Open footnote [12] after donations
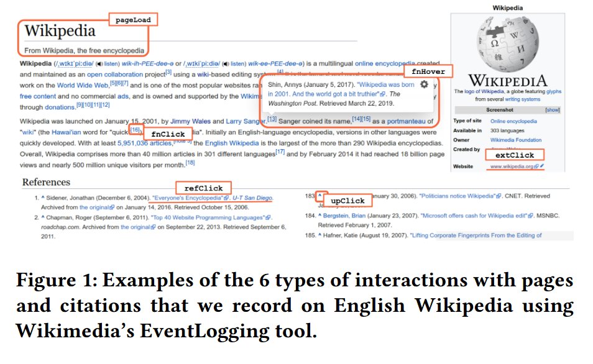The image size is (593, 364). pos(105,105)
